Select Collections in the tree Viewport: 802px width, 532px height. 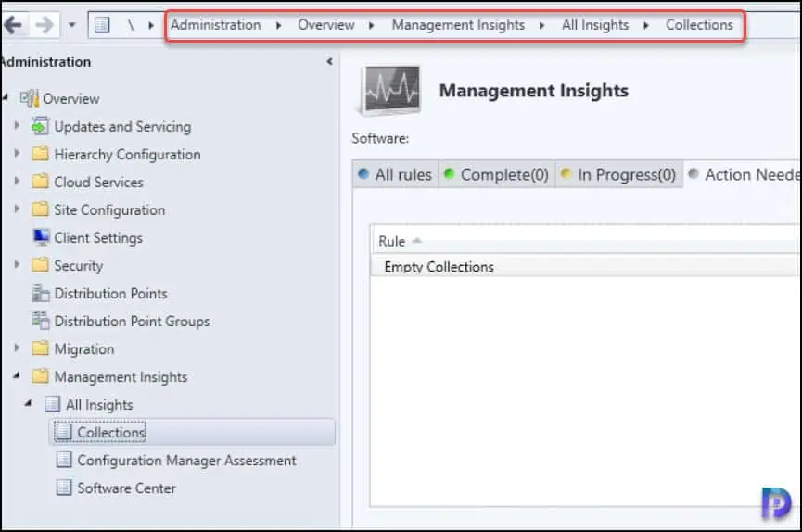pos(111,433)
